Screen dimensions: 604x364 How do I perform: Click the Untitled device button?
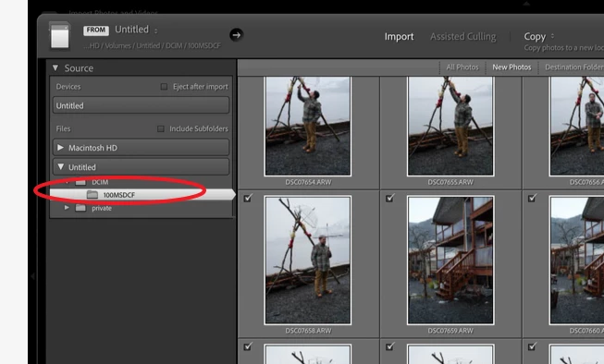click(x=141, y=105)
